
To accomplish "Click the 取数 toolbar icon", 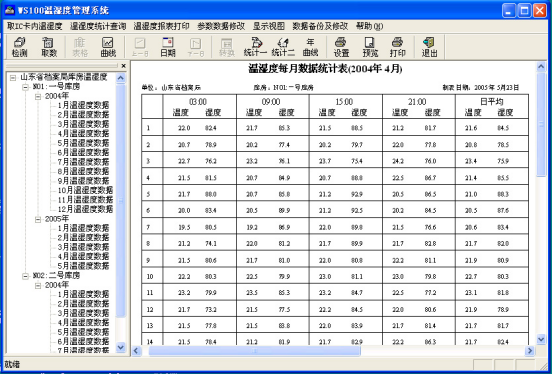I will 49,47.
